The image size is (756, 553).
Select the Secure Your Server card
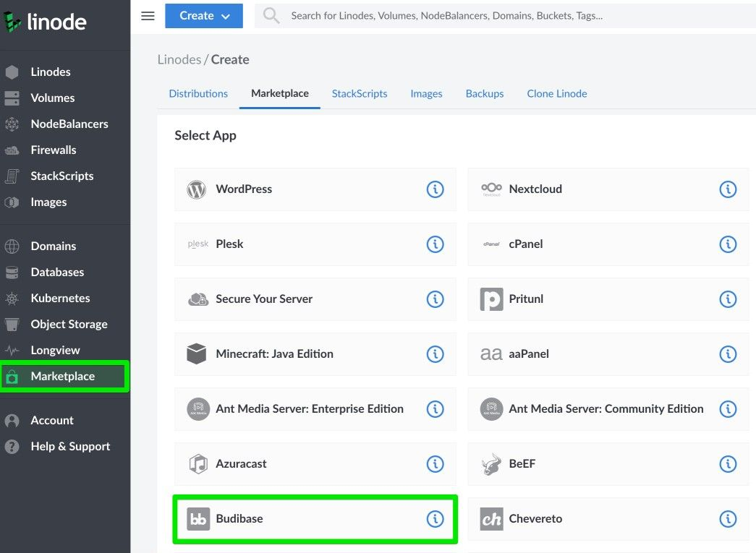pos(315,299)
